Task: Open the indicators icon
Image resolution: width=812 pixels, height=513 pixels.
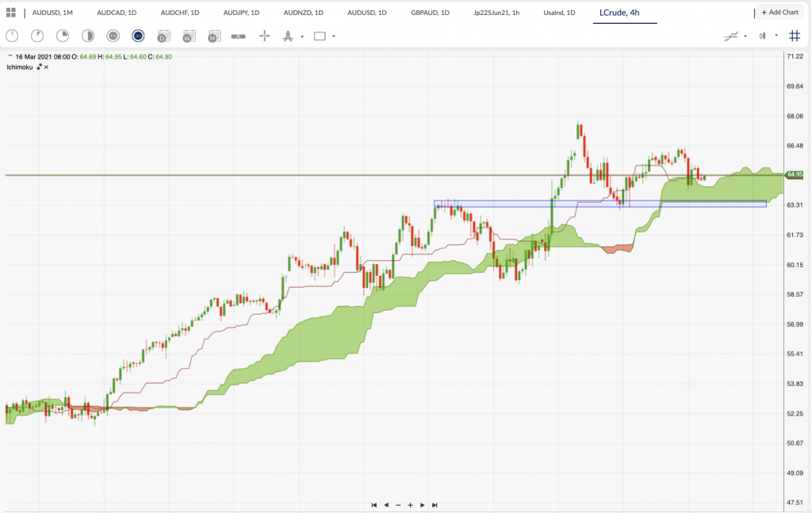Action: click(730, 36)
